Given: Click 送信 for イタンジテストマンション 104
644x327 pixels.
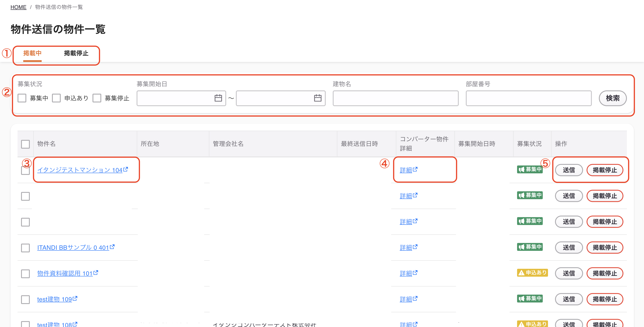Looking at the screenshot, I should point(569,170).
